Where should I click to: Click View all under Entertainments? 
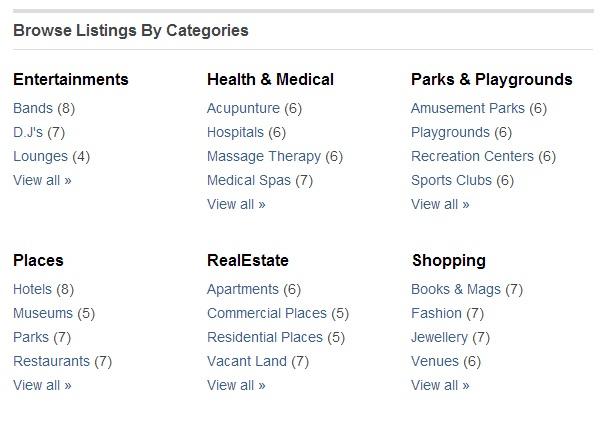(x=42, y=180)
